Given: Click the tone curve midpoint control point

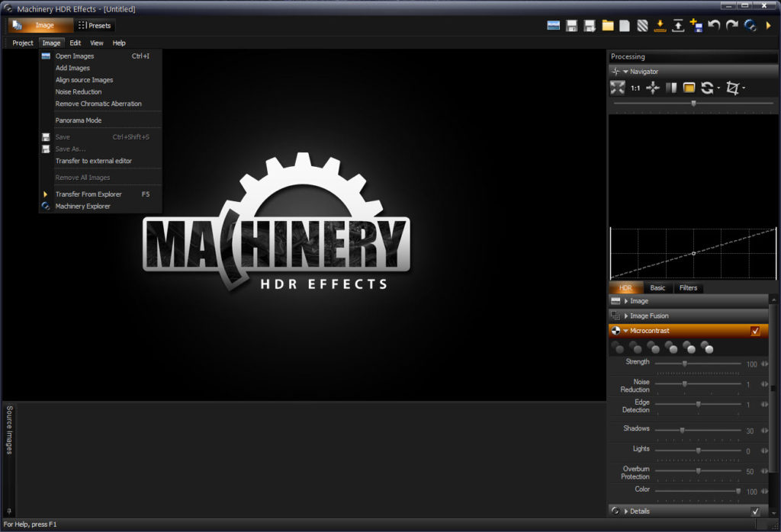Looking at the screenshot, I should click(x=693, y=253).
